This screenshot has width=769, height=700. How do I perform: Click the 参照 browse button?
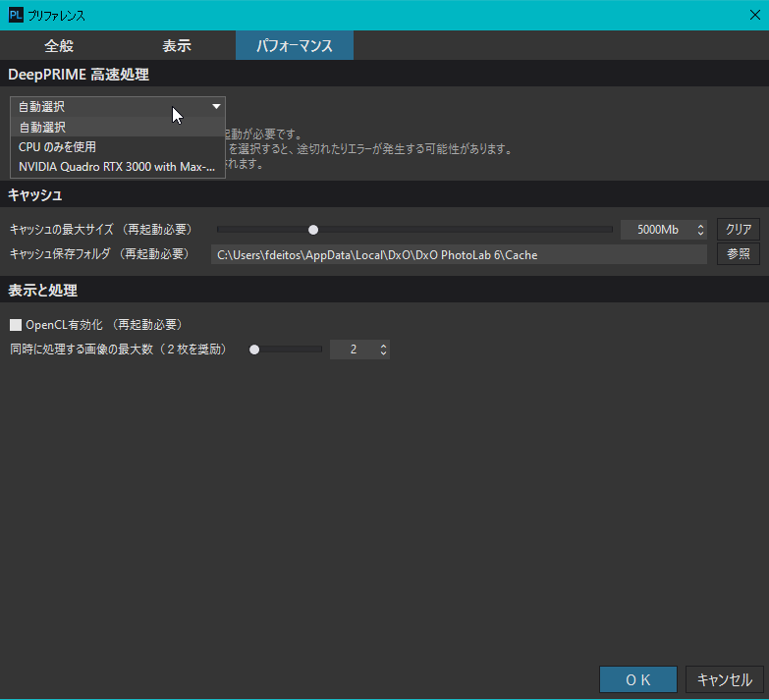click(739, 254)
